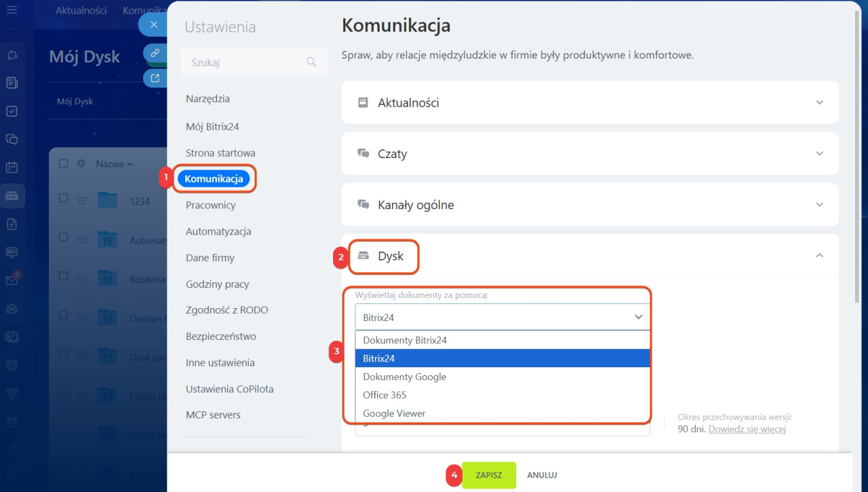This screenshot has height=492, width=868.
Task: Click the tasks checkmark icon in sidebar
Action: click(12, 111)
